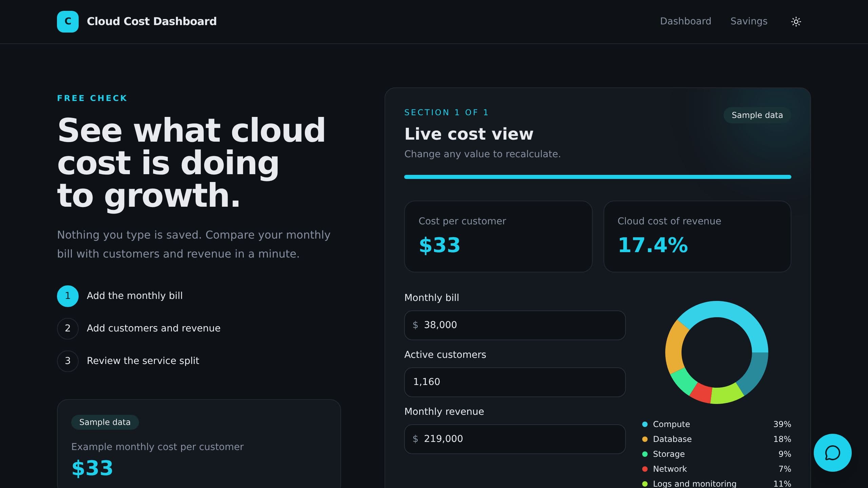Click the Sample data badge in example card

click(x=105, y=422)
